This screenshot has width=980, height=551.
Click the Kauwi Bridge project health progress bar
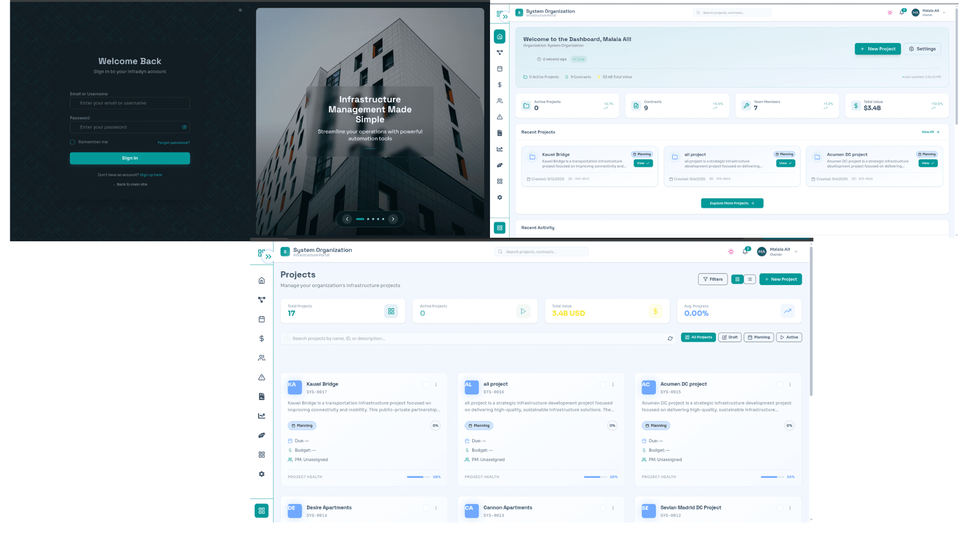point(418,477)
